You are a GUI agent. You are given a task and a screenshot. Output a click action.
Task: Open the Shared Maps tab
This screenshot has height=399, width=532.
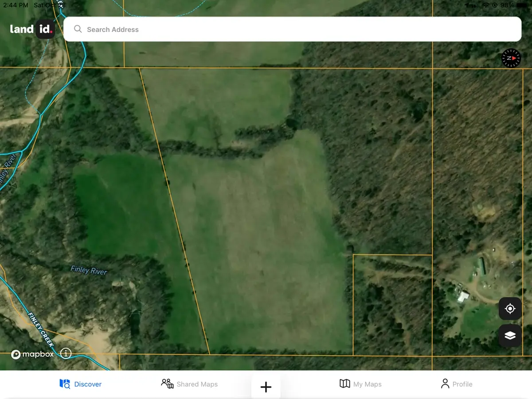point(190,384)
